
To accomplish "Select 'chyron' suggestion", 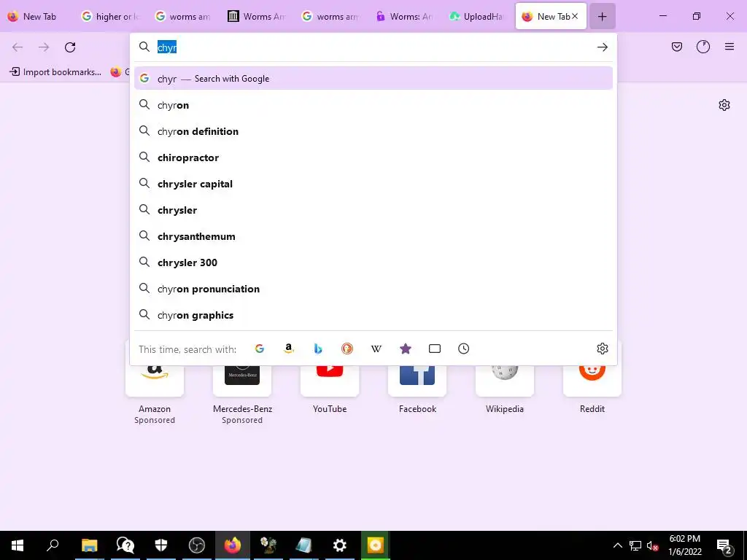I will pyautogui.click(x=373, y=105).
